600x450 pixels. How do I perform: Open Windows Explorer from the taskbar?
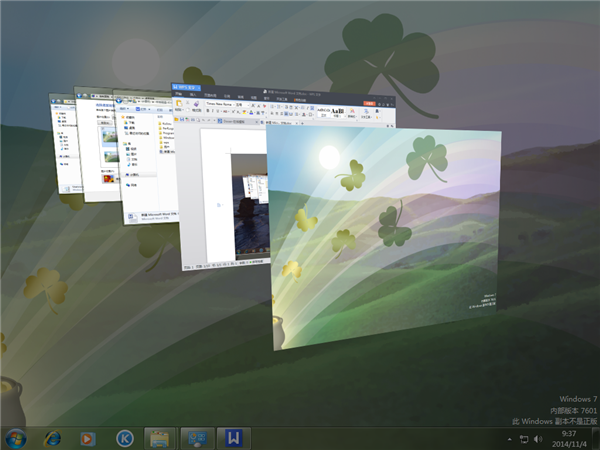[x=159, y=438]
